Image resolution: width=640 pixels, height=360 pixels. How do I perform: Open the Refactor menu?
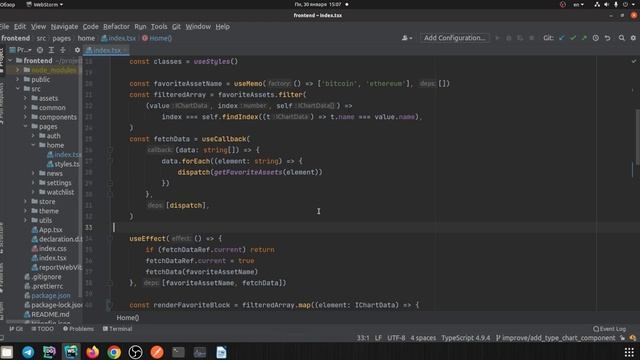tap(116, 27)
